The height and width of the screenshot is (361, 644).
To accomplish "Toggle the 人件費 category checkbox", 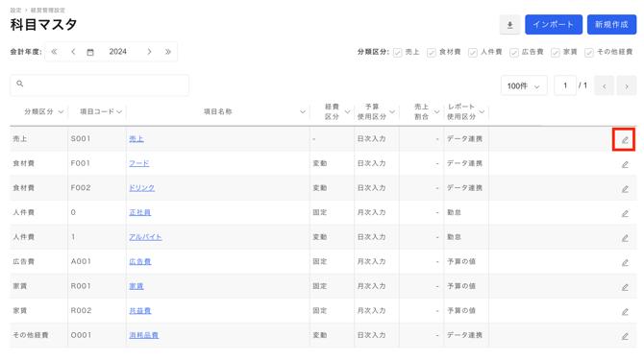I will click(473, 53).
